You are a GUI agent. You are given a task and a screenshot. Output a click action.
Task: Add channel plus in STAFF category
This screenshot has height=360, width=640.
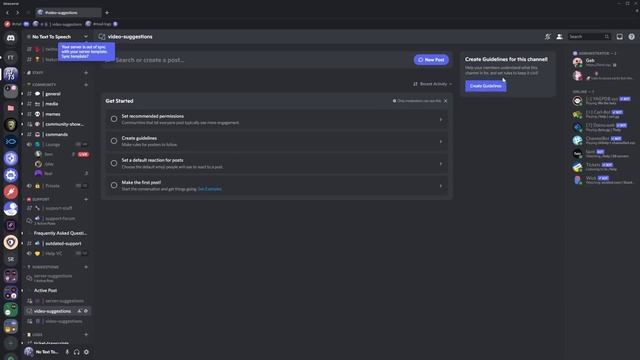(x=86, y=73)
